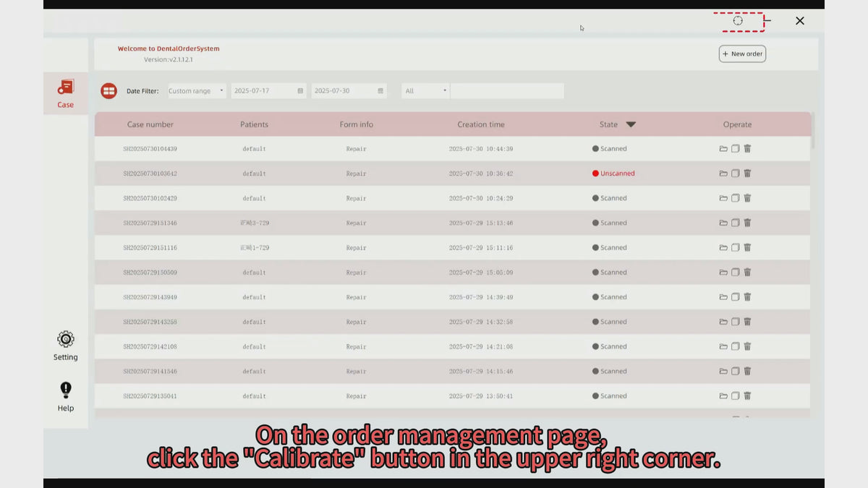The width and height of the screenshot is (868, 488).
Task: Click the Form info column header
Action: (x=357, y=124)
